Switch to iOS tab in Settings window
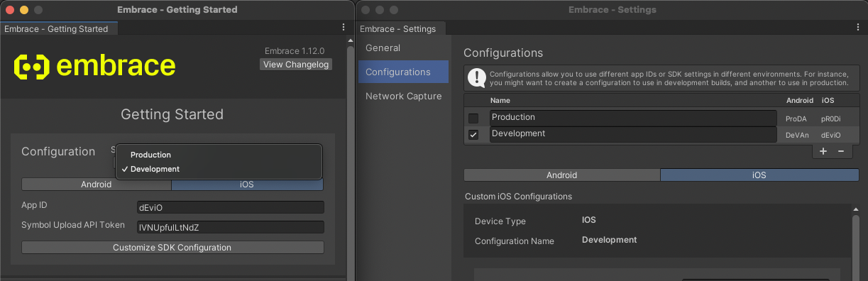Viewport: 868px width, 281px height. [x=759, y=175]
